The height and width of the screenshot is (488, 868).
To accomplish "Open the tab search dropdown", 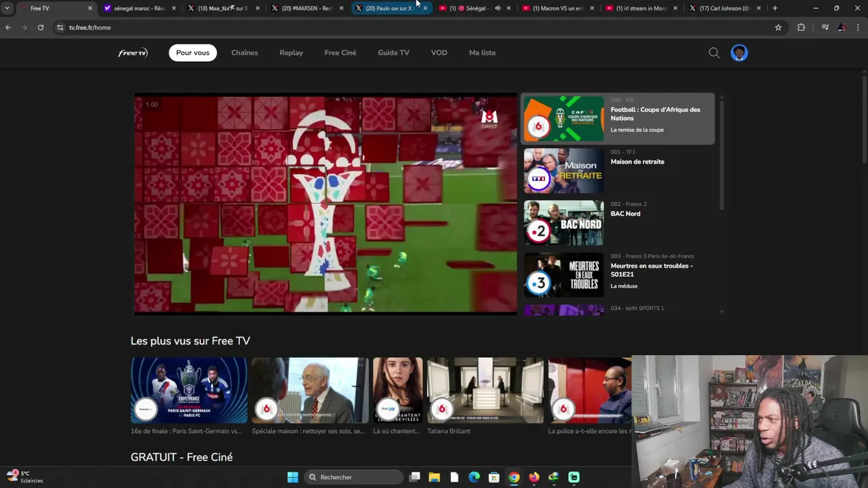I will click(7, 8).
